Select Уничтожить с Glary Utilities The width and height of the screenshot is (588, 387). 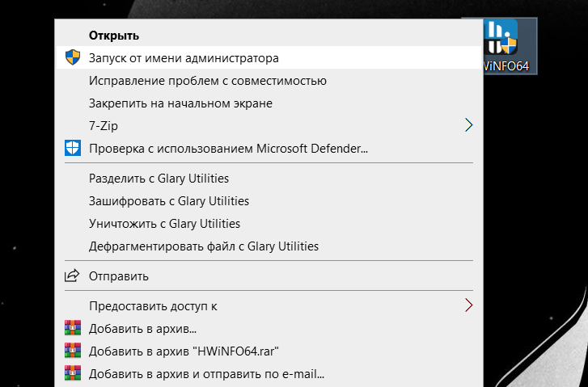(x=269, y=223)
